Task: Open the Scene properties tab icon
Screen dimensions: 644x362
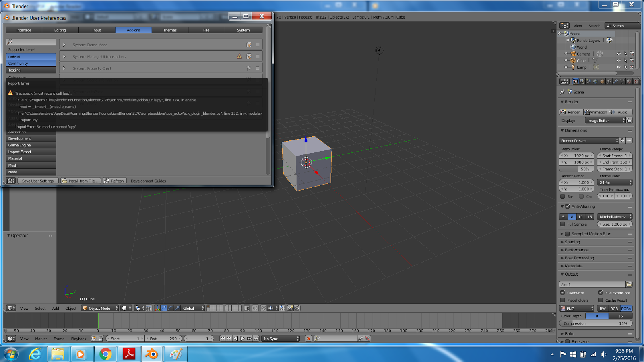Action: click(589, 82)
